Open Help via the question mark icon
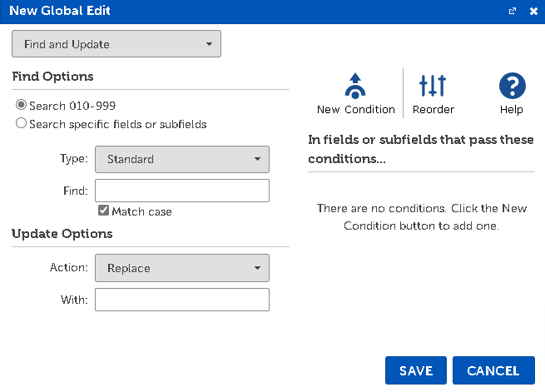545x392 pixels. click(x=512, y=86)
